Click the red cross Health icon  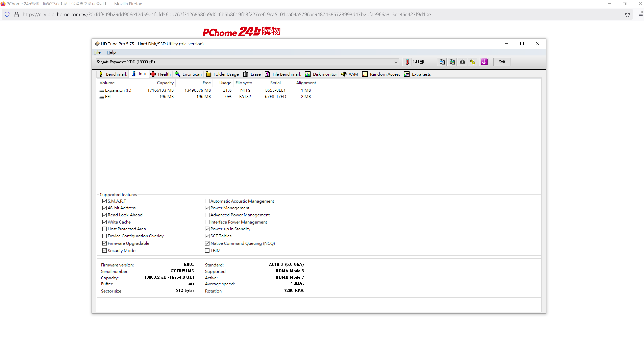click(x=153, y=74)
